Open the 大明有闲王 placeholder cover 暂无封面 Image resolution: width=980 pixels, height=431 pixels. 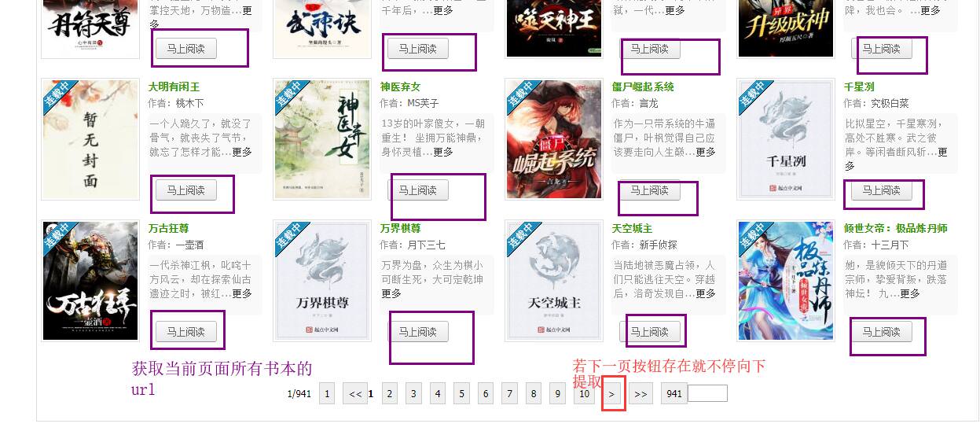pos(90,139)
